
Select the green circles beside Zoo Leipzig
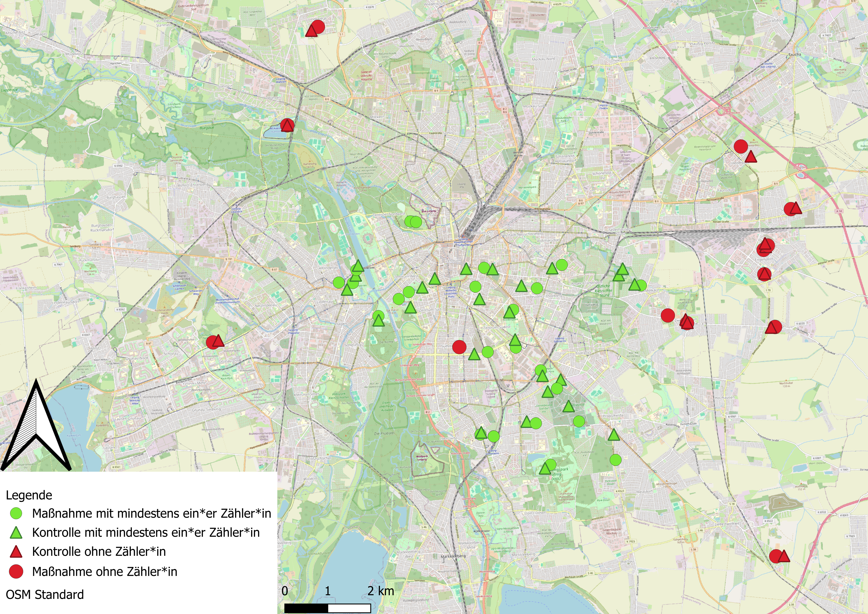click(413, 222)
